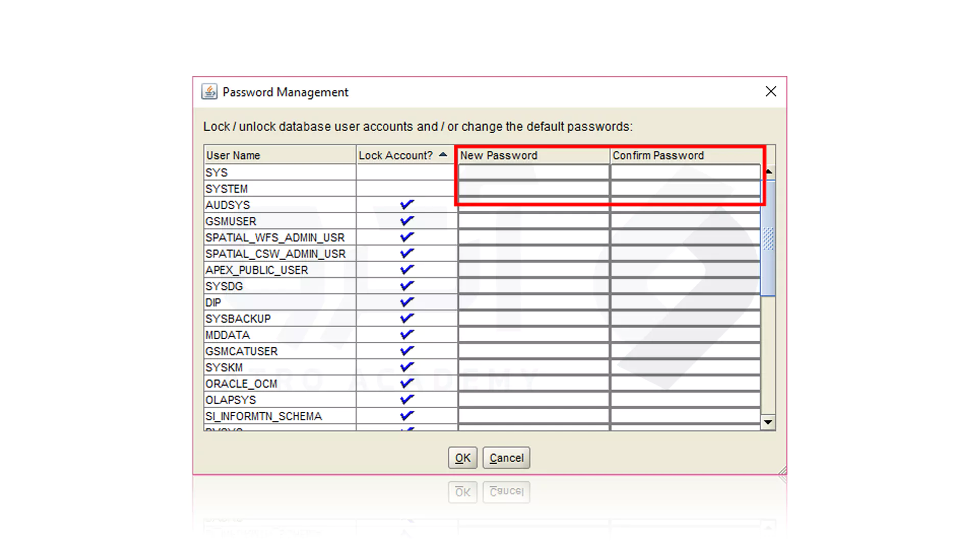980x551 pixels.
Task: Unlock the GSMUSER account
Action: (x=406, y=220)
